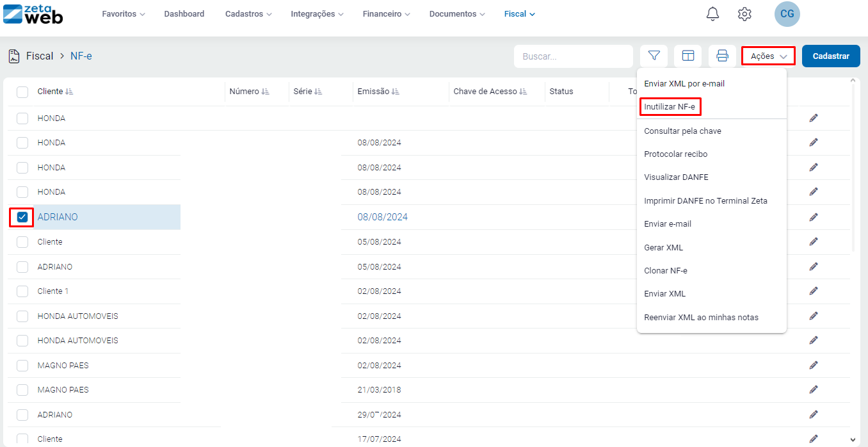Check the Cliente 1 row checkbox
Image resolution: width=868 pixels, height=447 pixels.
coord(22,291)
